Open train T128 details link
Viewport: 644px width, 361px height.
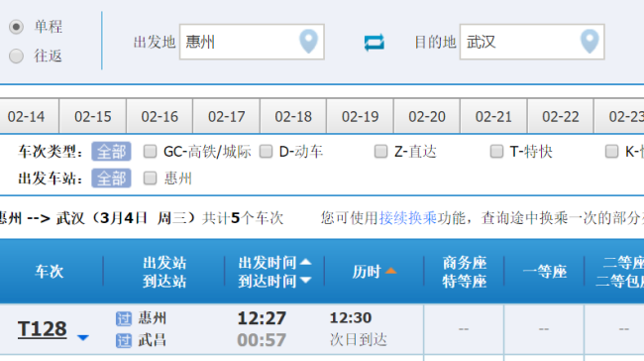(x=42, y=329)
